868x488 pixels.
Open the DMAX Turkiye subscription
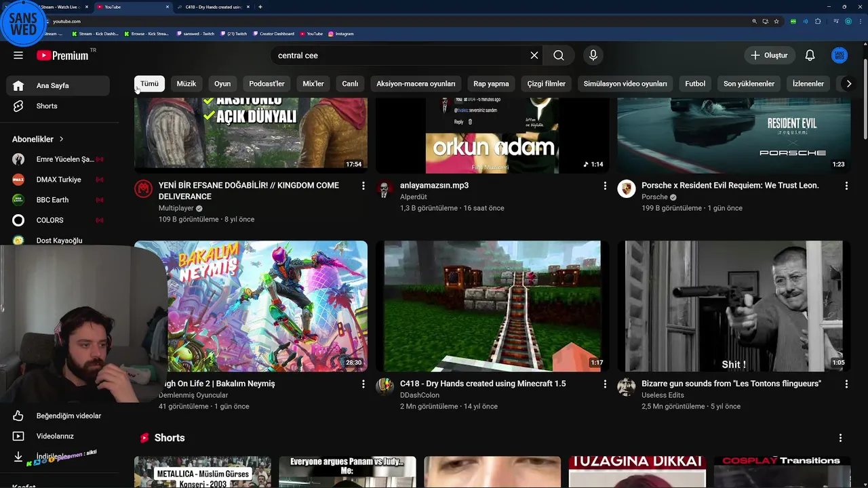58,180
